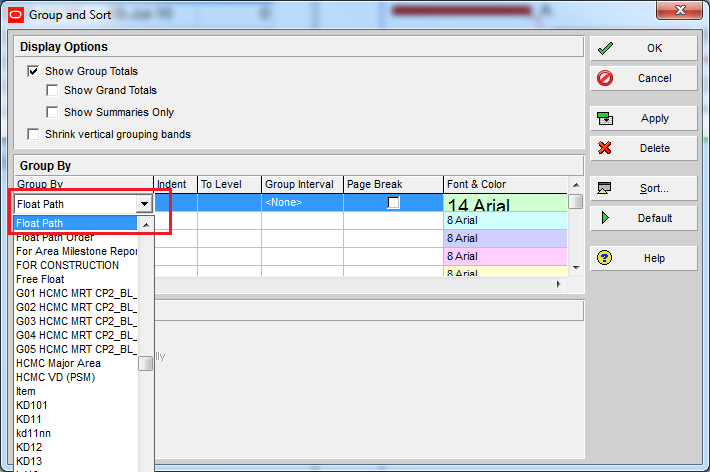This screenshot has height=472, width=710.
Task: Choose HCMC Major Area in dropdown list
Action: (58, 363)
